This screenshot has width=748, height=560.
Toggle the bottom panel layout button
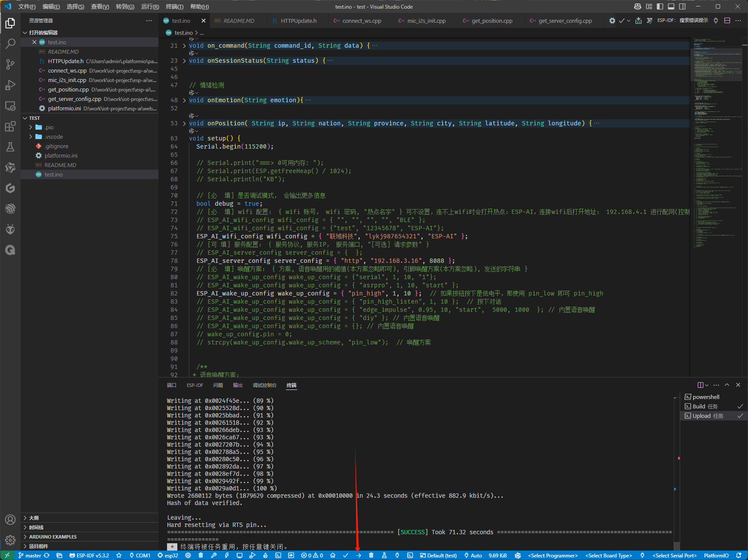(x=671, y=6)
